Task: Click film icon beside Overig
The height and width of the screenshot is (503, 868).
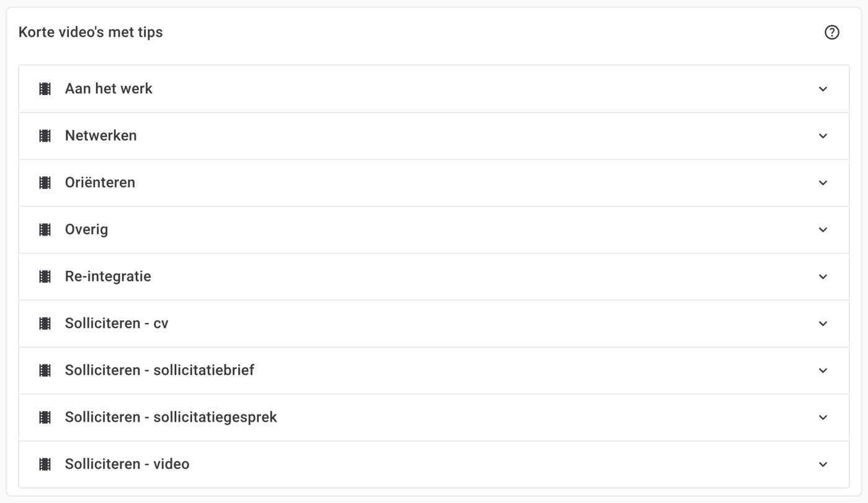Action: [45, 229]
